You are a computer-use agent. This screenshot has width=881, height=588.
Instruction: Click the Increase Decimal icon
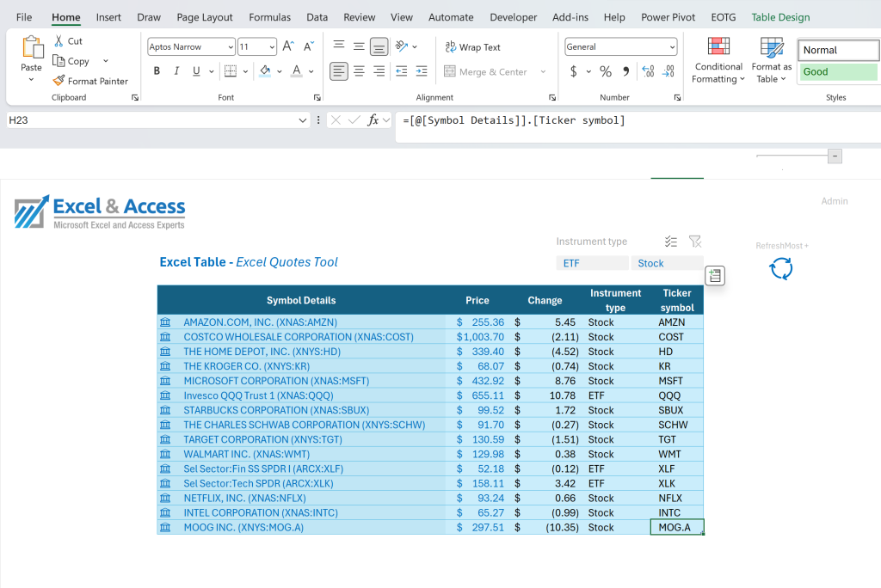click(648, 71)
